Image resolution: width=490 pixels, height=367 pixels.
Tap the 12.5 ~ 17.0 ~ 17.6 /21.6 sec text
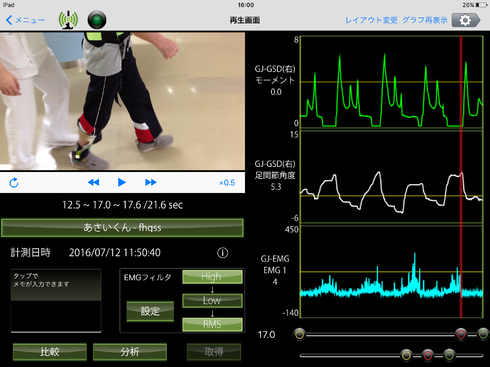click(123, 205)
